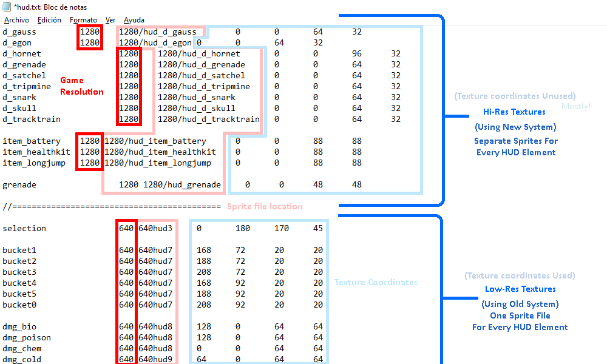Click the "d_tracktrain" name starting its line
Viewport: 607px width, 364px height.
[x=32, y=119]
